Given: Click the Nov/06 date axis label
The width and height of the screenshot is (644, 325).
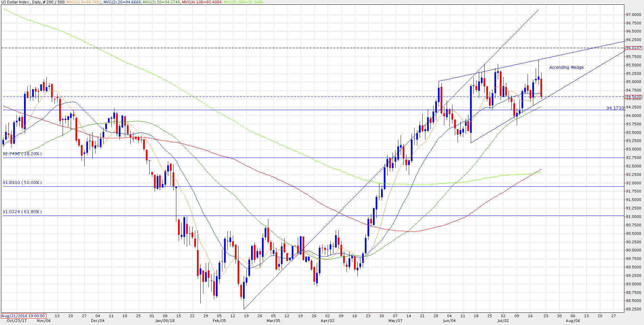Looking at the screenshot, I should [x=44, y=321].
